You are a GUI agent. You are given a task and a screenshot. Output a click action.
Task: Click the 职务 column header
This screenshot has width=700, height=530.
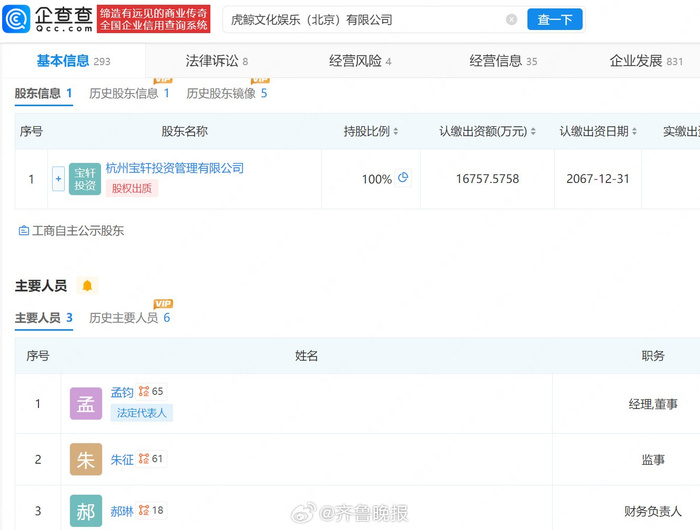click(x=653, y=356)
